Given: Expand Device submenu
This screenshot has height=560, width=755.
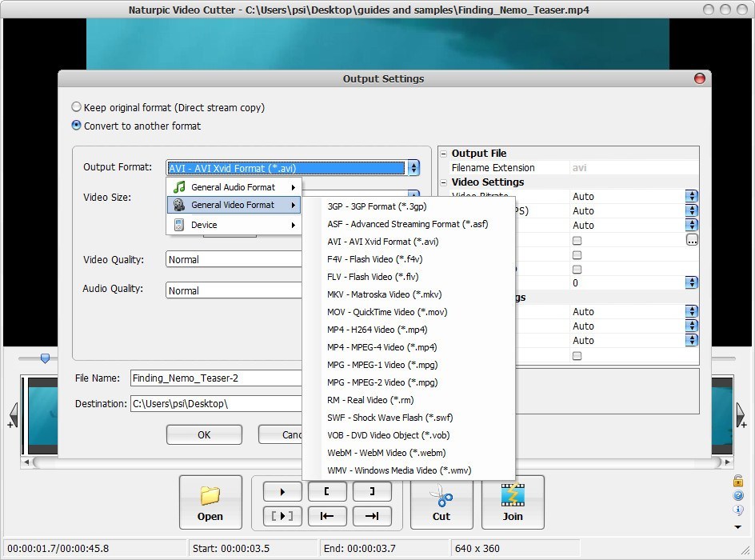Looking at the screenshot, I should point(234,224).
